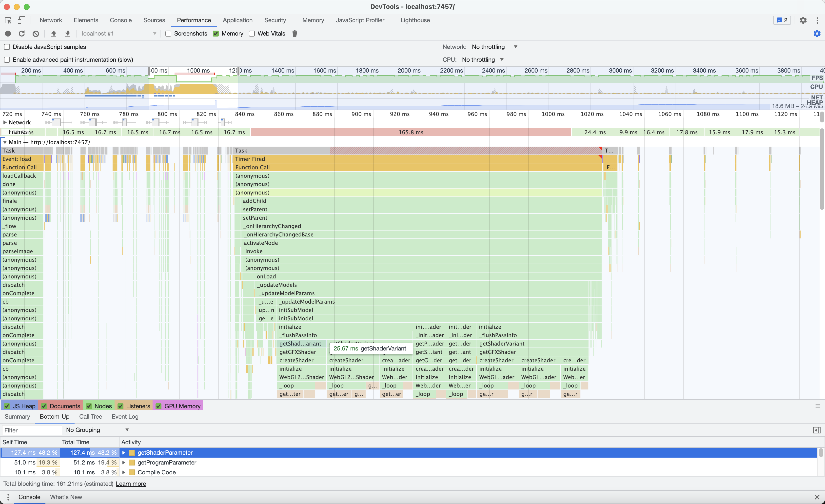Screen dimensions: 825x504
Task: Click the load profile upload icon
Action: pos(54,34)
